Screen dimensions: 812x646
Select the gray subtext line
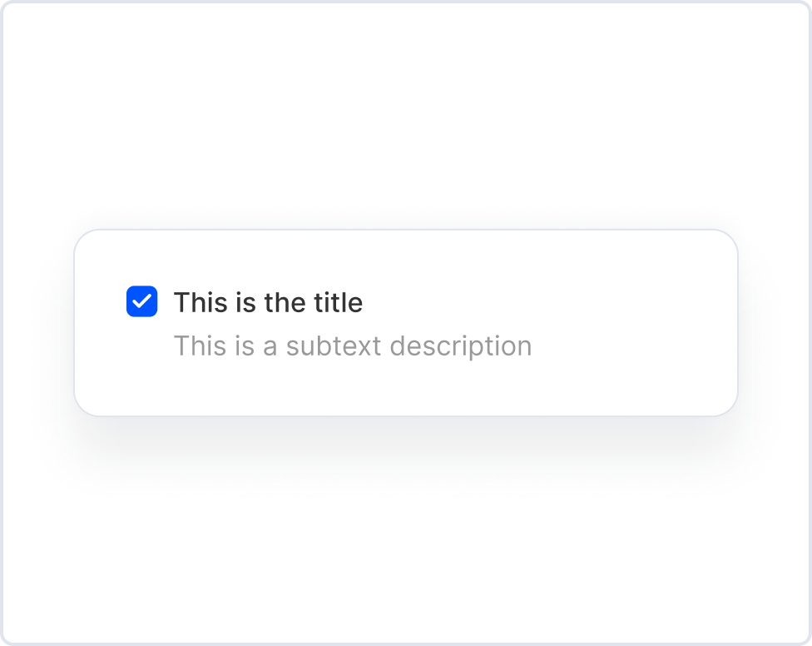[352, 345]
